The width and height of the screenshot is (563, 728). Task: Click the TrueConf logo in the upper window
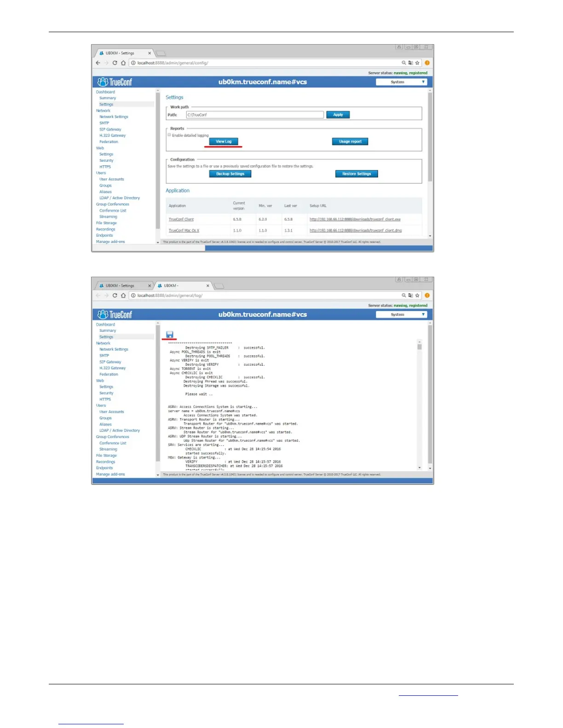pyautogui.click(x=115, y=82)
